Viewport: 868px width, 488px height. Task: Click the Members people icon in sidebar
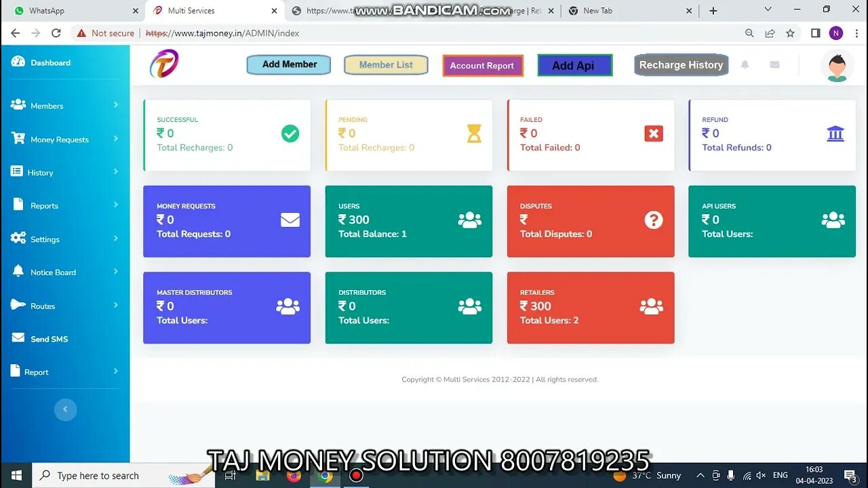click(18, 105)
